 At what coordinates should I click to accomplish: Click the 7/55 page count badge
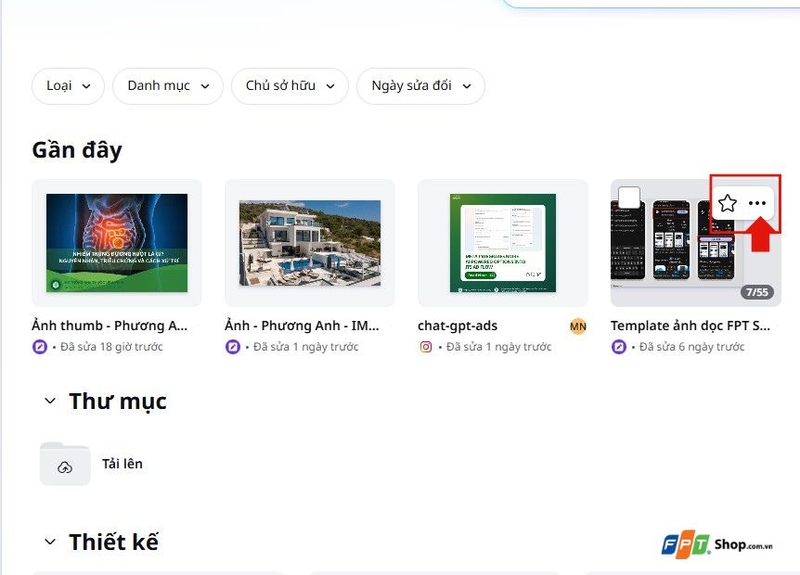757,292
